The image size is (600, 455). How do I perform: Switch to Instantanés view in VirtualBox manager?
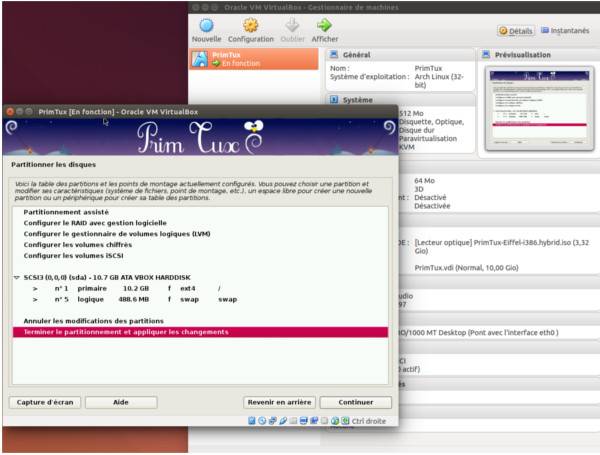click(565, 31)
